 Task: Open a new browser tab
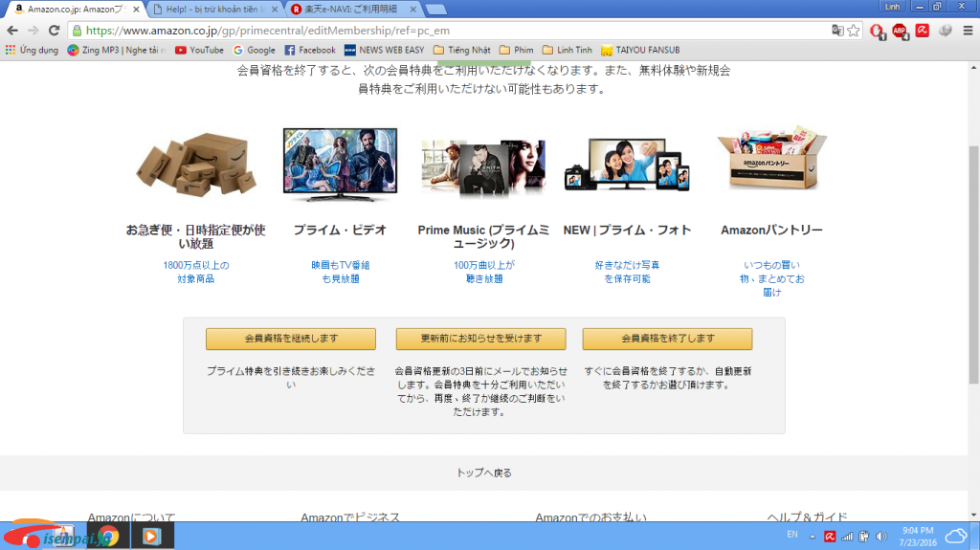[435, 10]
